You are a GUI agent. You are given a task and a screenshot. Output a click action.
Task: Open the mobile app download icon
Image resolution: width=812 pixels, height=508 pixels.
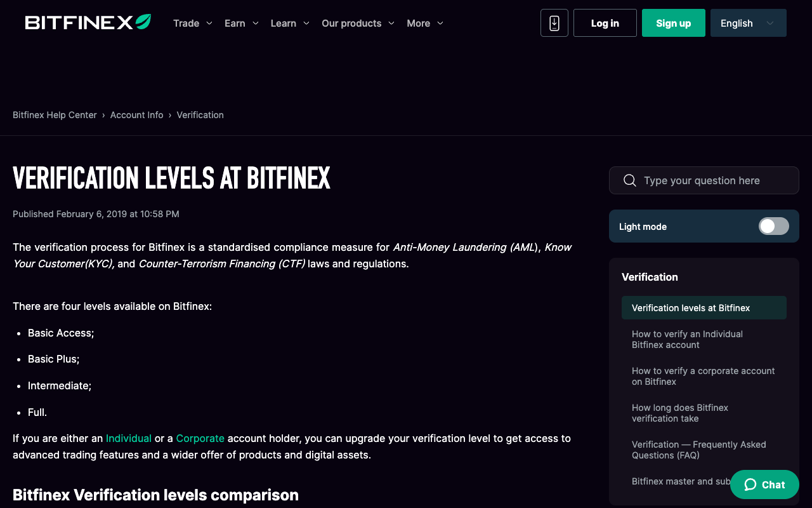pos(554,23)
